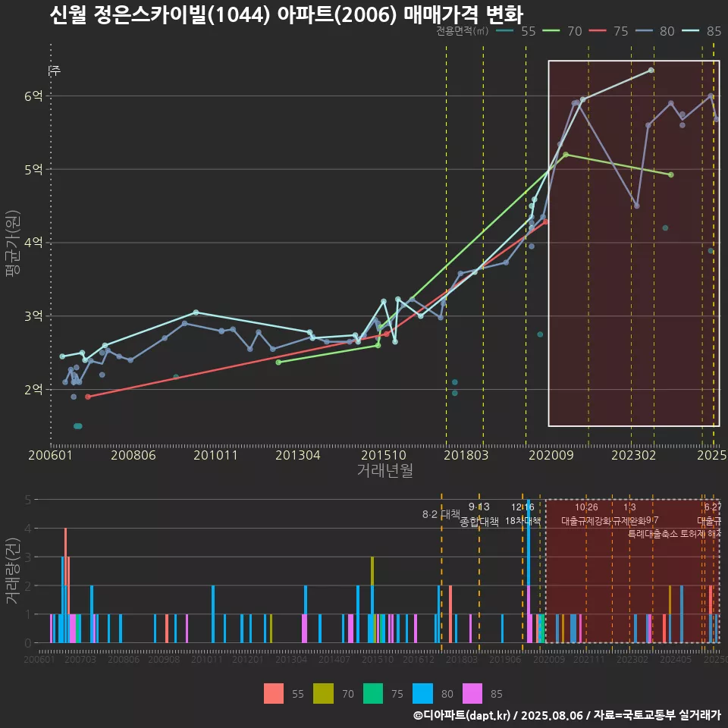The height and width of the screenshot is (728, 728).
Task: Select the 85 line entry in top legend
Action: 701,31
